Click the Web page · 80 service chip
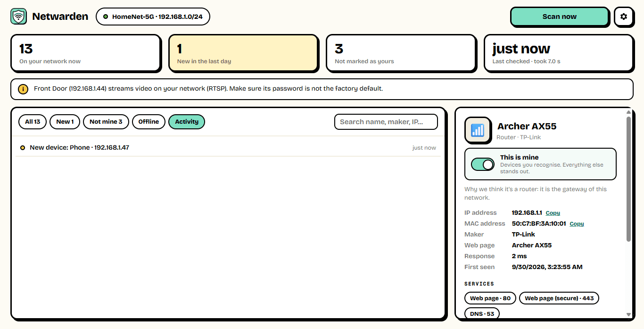This screenshot has height=329, width=644. tap(490, 298)
